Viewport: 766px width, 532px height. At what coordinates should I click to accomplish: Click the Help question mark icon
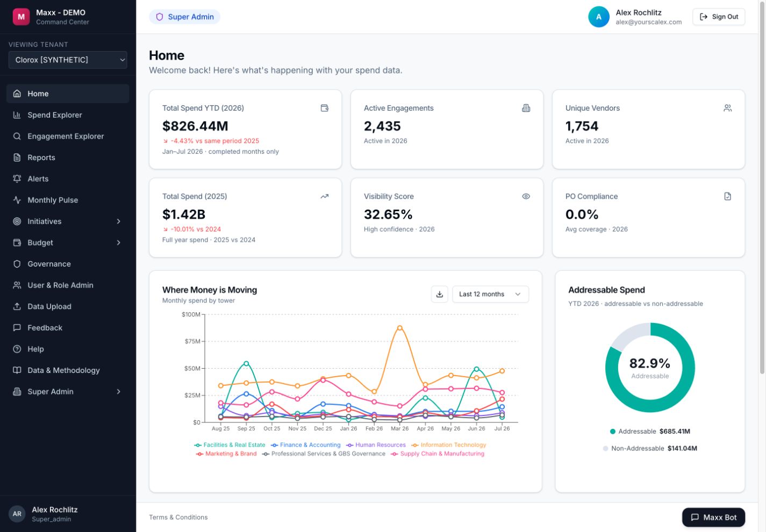[17, 349]
